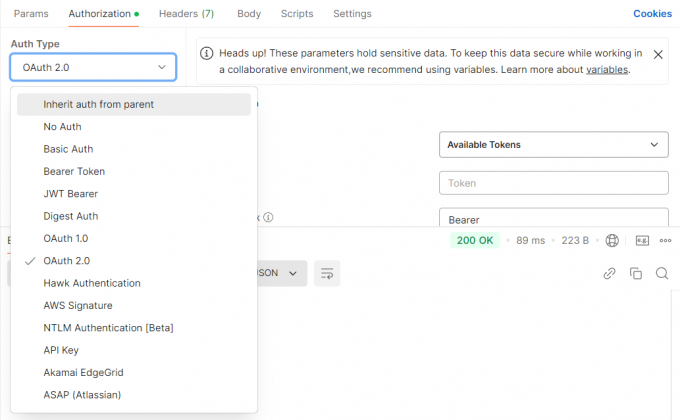
Task: Click the save response example icon
Action: pyautogui.click(x=642, y=240)
